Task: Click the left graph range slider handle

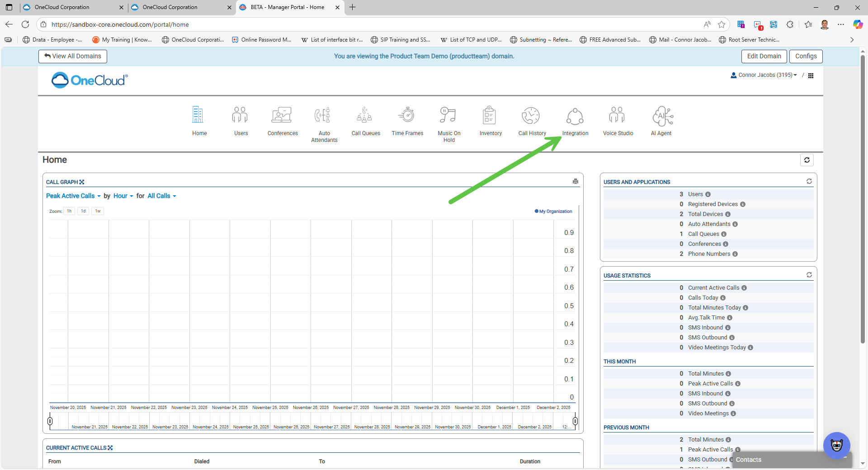Action: pyautogui.click(x=50, y=421)
